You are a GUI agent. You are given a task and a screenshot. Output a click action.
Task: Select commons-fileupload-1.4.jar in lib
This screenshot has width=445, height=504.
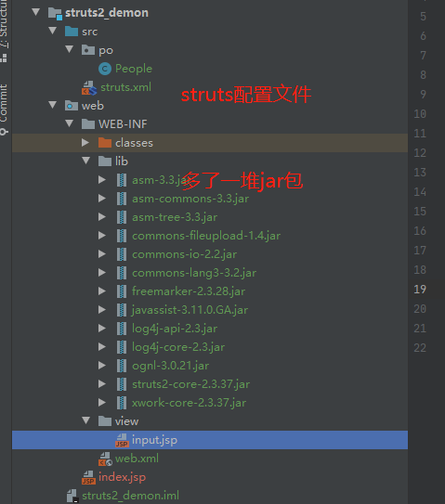pyautogui.click(x=206, y=236)
